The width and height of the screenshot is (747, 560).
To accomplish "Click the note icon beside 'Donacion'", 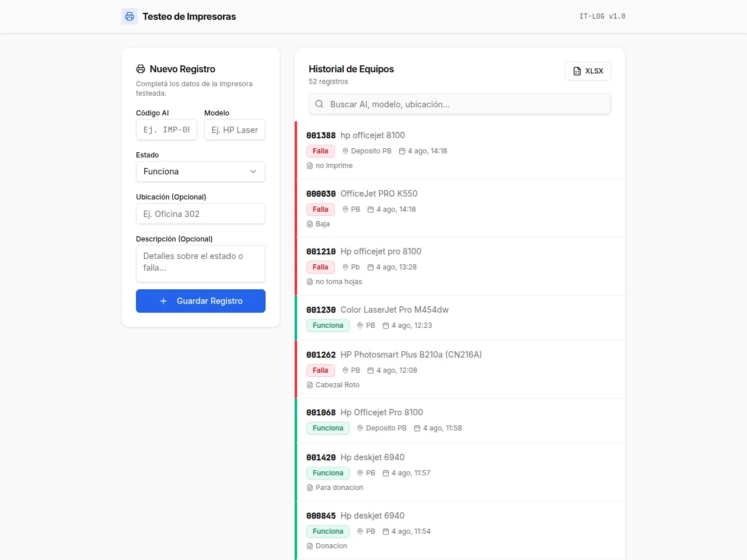I will tap(310, 546).
